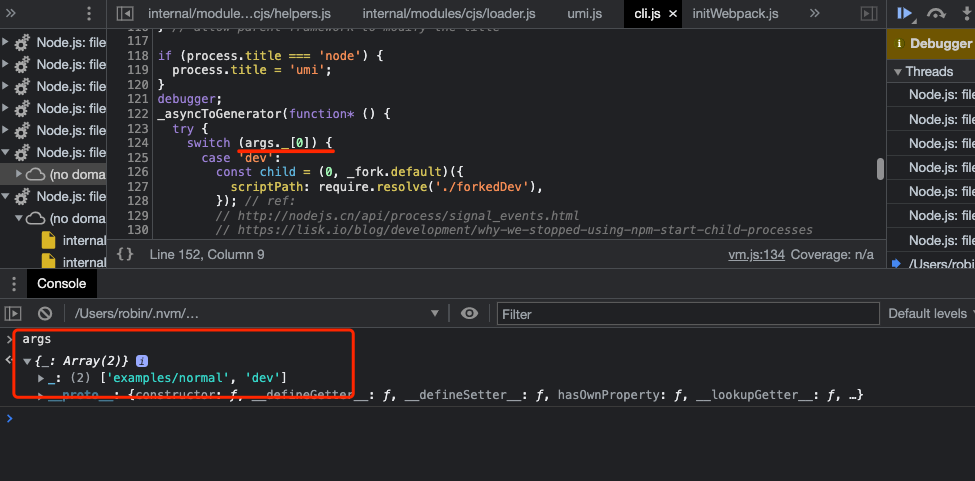
Task: Open the navigator three-dot menu
Action: (90, 13)
